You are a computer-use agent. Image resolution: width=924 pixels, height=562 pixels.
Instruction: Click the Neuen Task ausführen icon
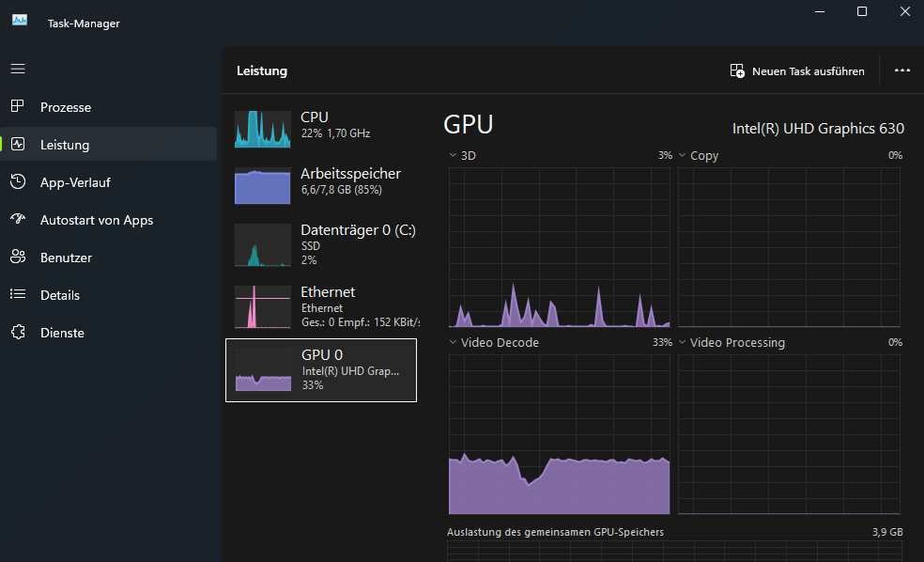click(736, 70)
